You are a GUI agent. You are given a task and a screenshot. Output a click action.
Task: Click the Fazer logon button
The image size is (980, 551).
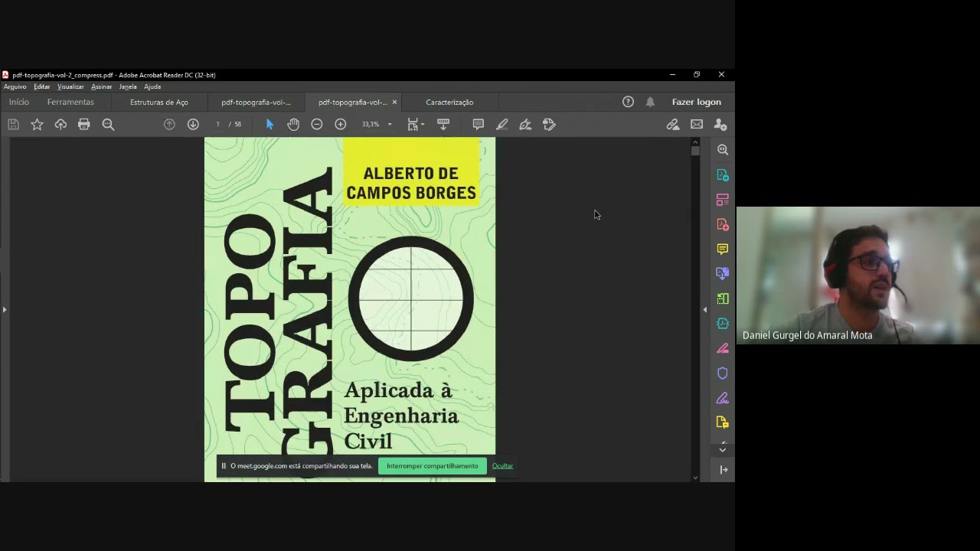[697, 102]
